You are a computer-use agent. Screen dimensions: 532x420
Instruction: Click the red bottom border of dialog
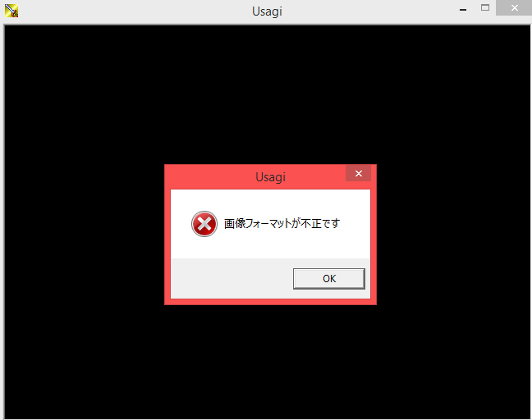[270, 302]
